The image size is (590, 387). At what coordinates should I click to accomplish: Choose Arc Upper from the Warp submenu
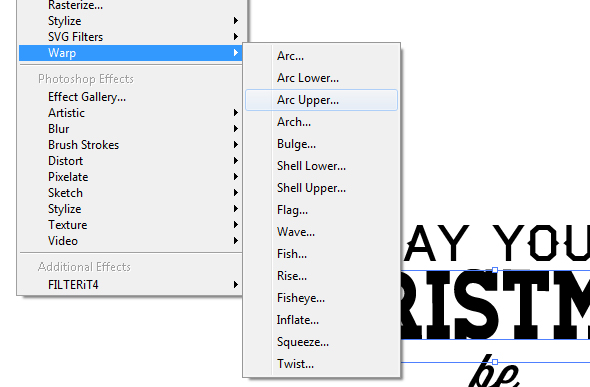(x=321, y=100)
